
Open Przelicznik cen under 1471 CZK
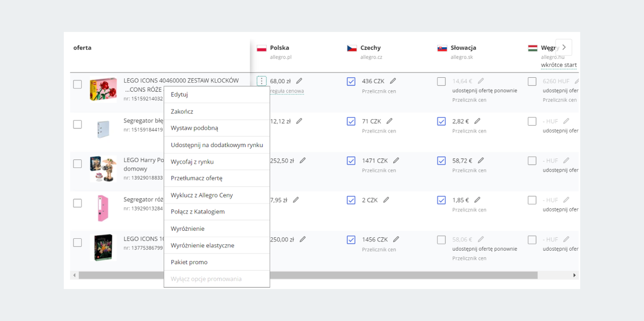tap(379, 170)
